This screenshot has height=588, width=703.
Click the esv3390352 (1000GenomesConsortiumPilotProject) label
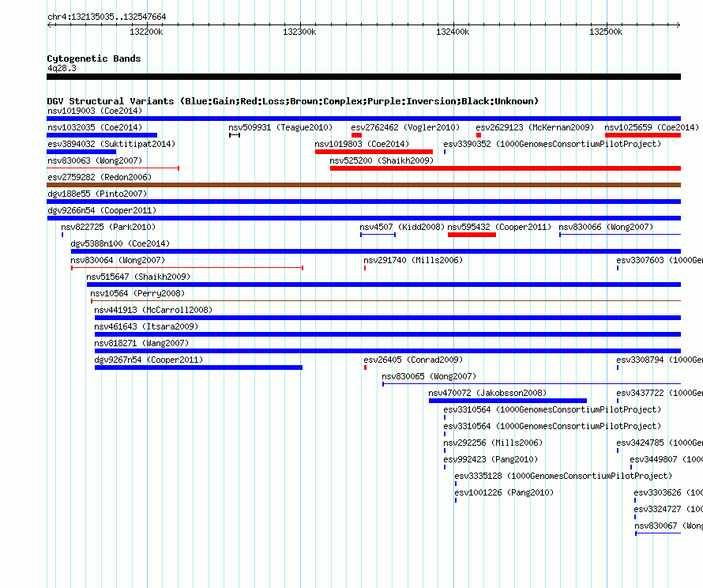coord(552,144)
